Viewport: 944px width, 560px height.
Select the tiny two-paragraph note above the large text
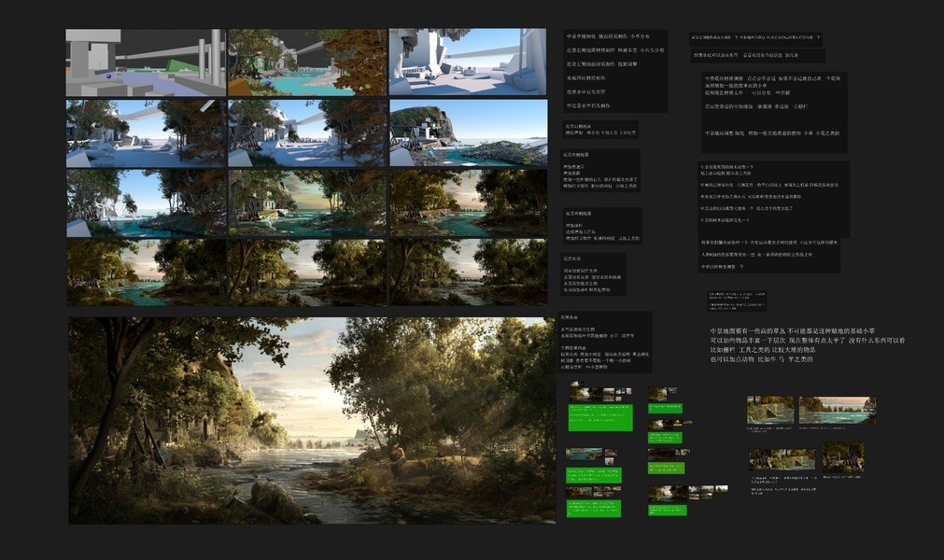tap(737, 301)
